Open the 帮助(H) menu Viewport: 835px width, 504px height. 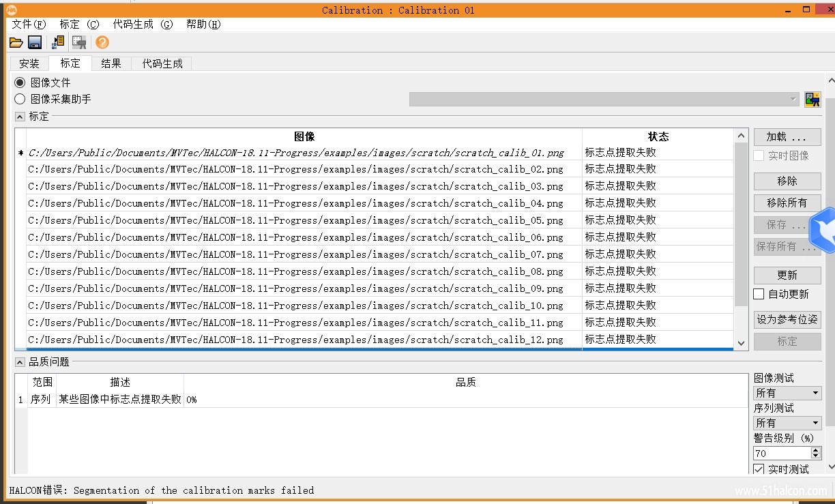click(x=203, y=24)
